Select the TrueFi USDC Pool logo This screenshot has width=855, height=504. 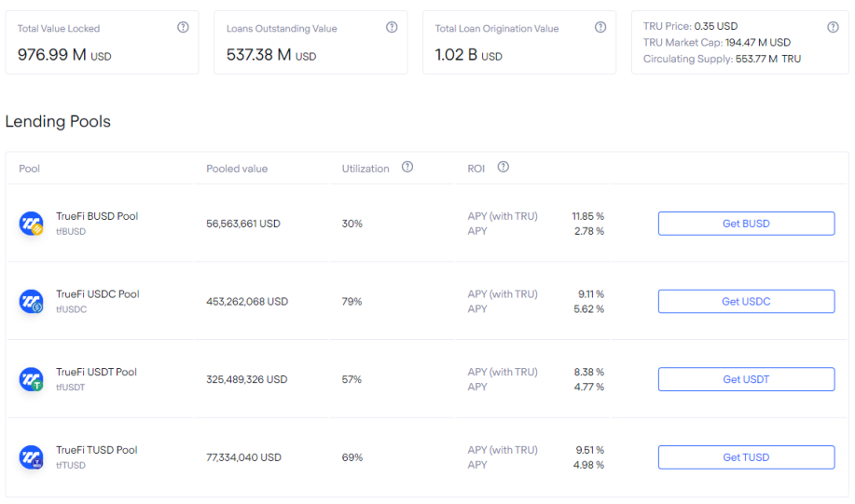(31, 301)
